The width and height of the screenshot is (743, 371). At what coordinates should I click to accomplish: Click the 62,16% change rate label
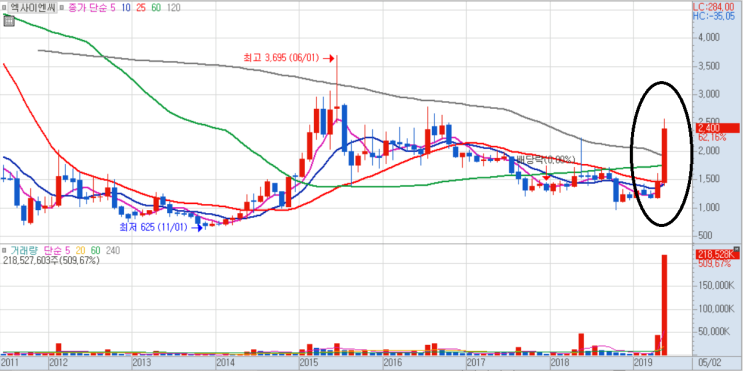click(x=713, y=137)
